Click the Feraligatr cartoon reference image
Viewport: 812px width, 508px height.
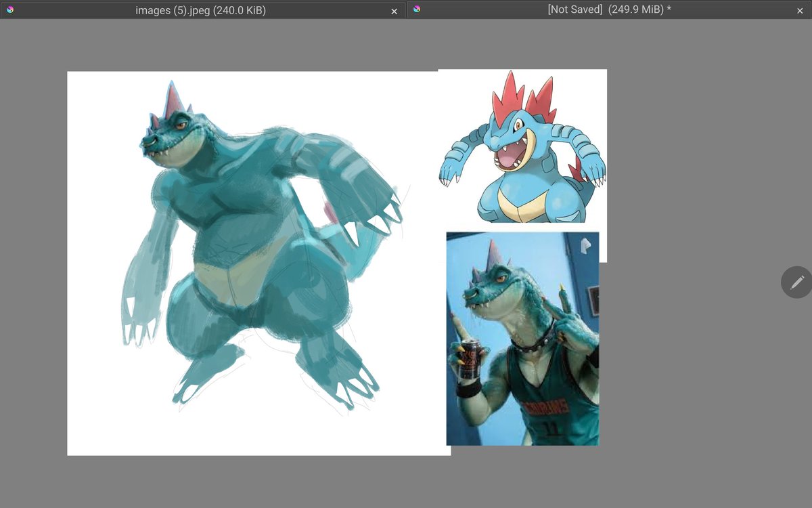point(522,146)
